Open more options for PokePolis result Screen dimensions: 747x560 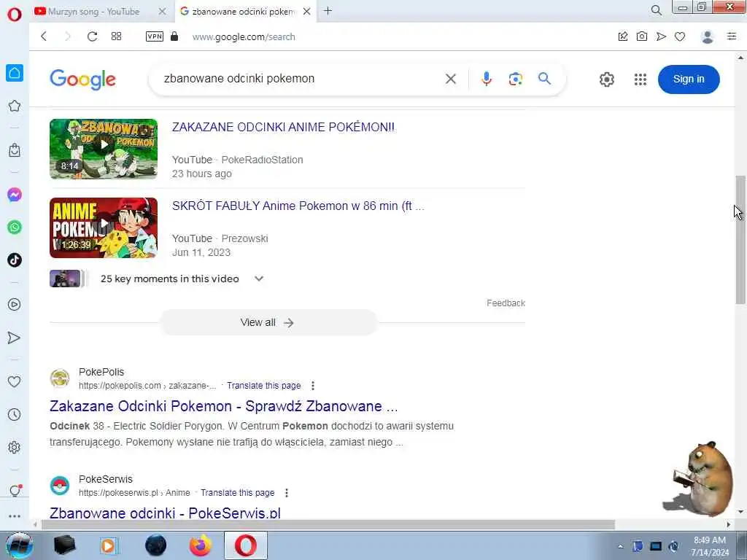(312, 386)
